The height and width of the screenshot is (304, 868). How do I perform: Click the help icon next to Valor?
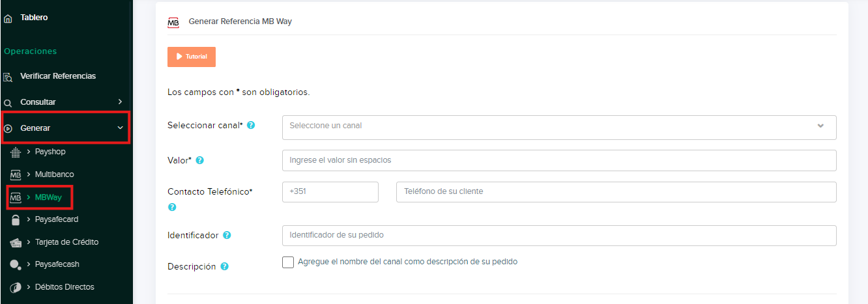(200, 160)
